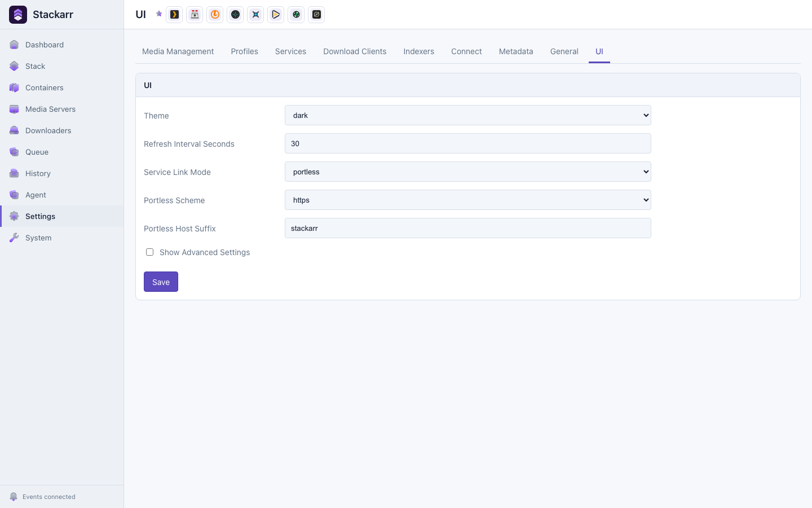Open the orange clock Tautulli service icon
This screenshot has width=812, height=508.
point(215,15)
